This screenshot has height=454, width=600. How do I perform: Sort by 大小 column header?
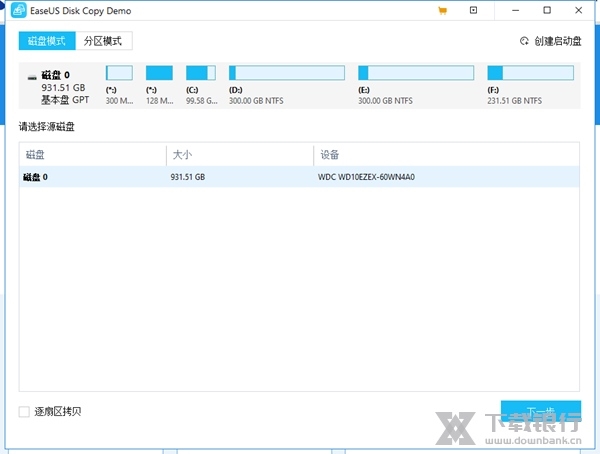click(239, 155)
